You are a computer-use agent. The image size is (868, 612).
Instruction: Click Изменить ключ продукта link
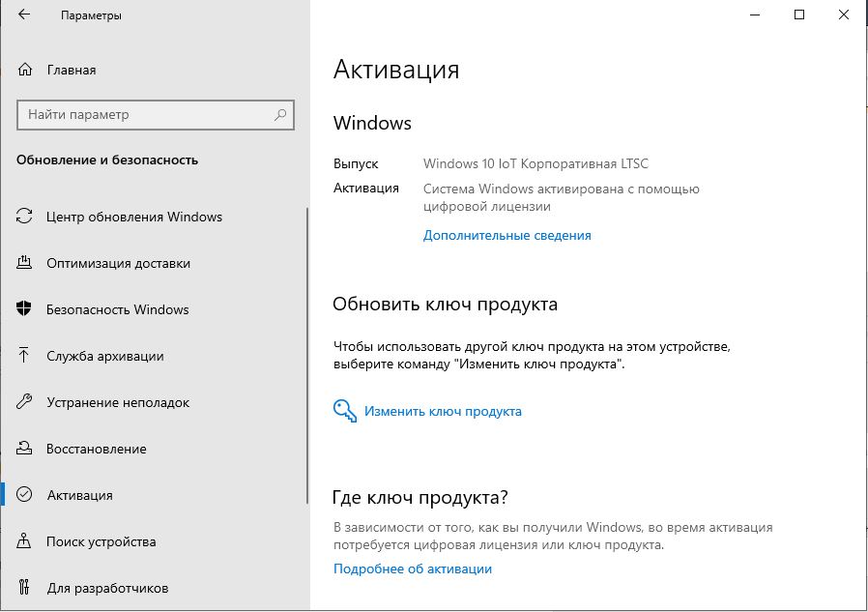click(x=443, y=412)
